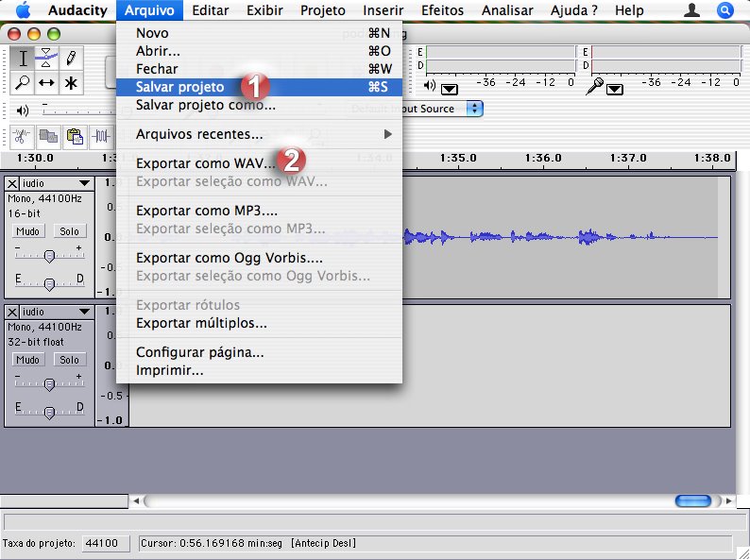Select the Time Shift tool
The height and width of the screenshot is (560, 750).
tap(46, 83)
